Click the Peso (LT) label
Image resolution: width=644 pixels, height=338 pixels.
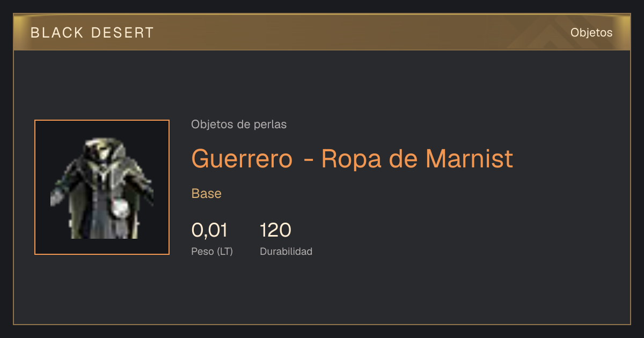[212, 251]
